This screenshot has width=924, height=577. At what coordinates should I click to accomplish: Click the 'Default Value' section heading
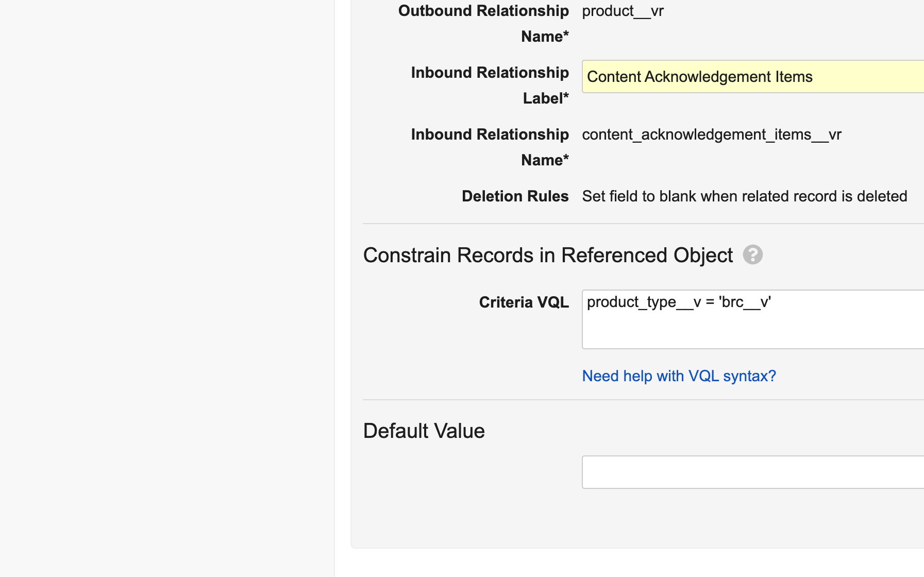[x=424, y=431]
